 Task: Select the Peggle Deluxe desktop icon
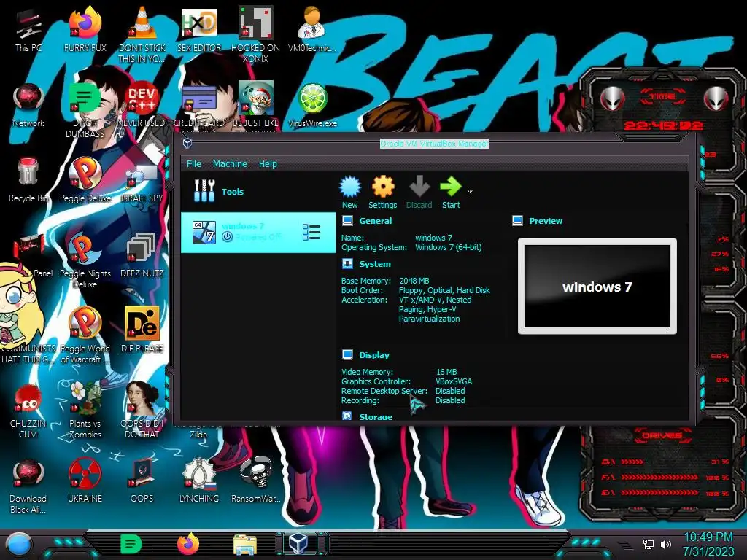pyautogui.click(x=85, y=181)
